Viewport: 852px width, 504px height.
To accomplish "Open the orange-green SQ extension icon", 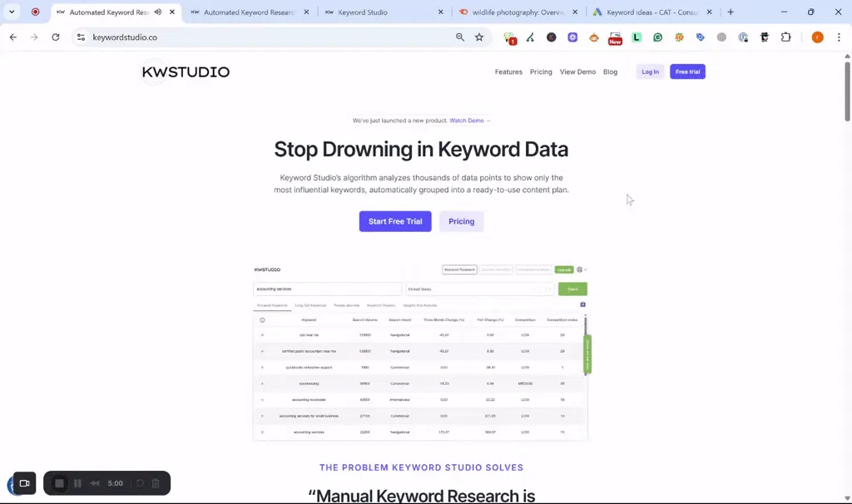I will (679, 37).
